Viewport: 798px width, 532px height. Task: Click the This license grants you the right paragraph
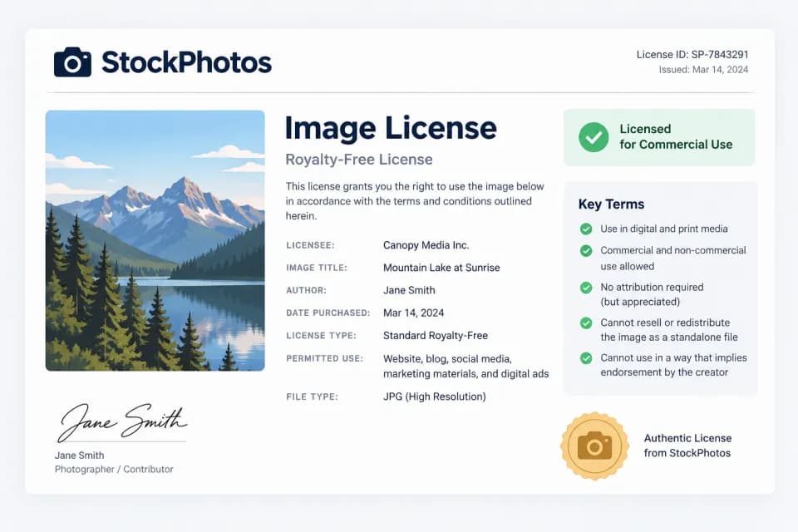pyautogui.click(x=415, y=201)
